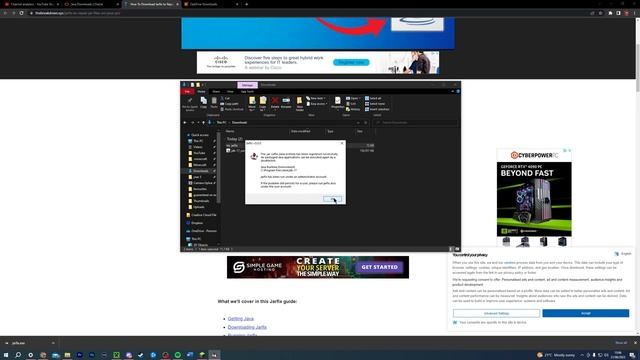Select the How To Download Jarfix tab
Viewport: 640px width, 360px height.
tap(151, 4)
